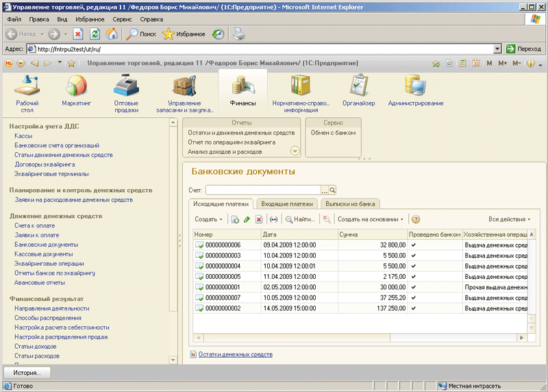Toggle Проведено банком mark for document 00000000006

coord(414,245)
